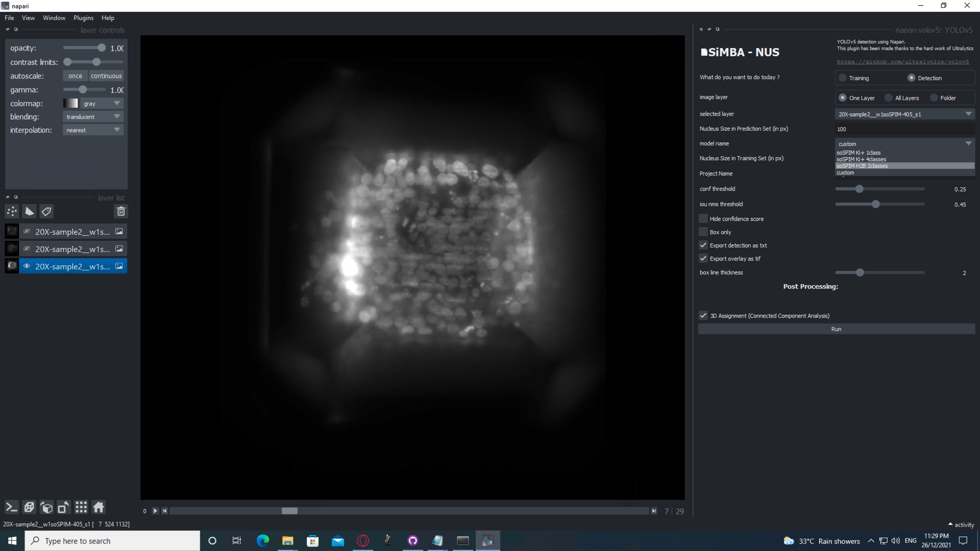
Task: Toggle grid mode view
Action: 81,507
